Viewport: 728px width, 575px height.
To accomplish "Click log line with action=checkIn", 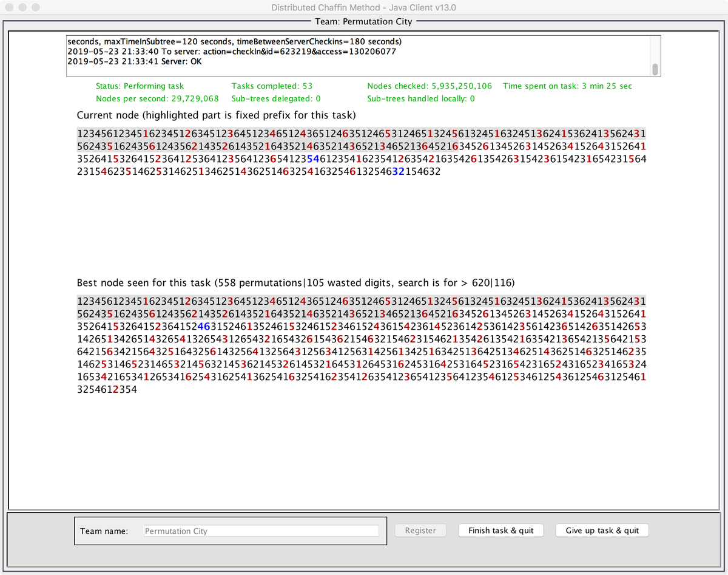I will point(232,51).
